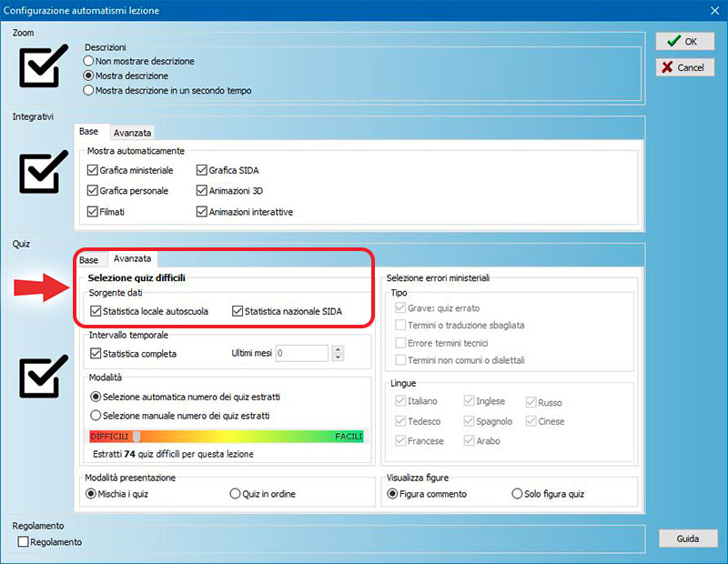
Task: Click the Ultimi mesi number field
Action: click(x=300, y=353)
